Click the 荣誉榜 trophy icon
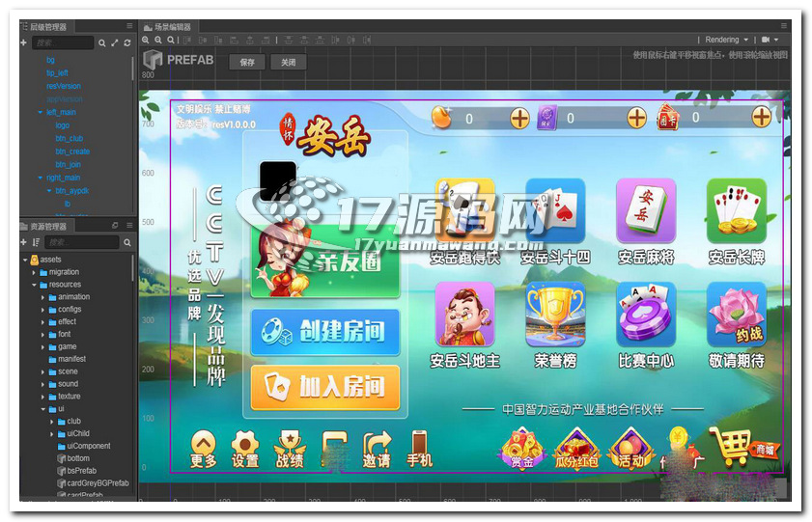Viewport: 812px width, 522px height. click(x=555, y=315)
